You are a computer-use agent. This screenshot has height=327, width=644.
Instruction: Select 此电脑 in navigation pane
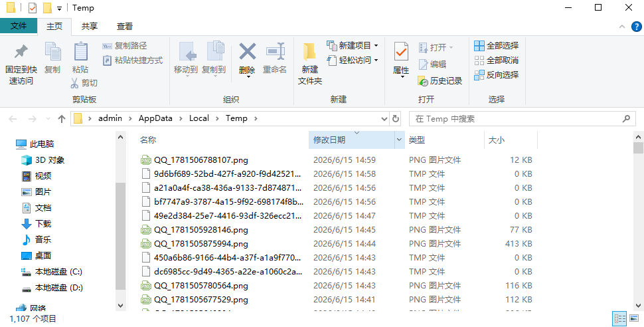click(x=35, y=144)
